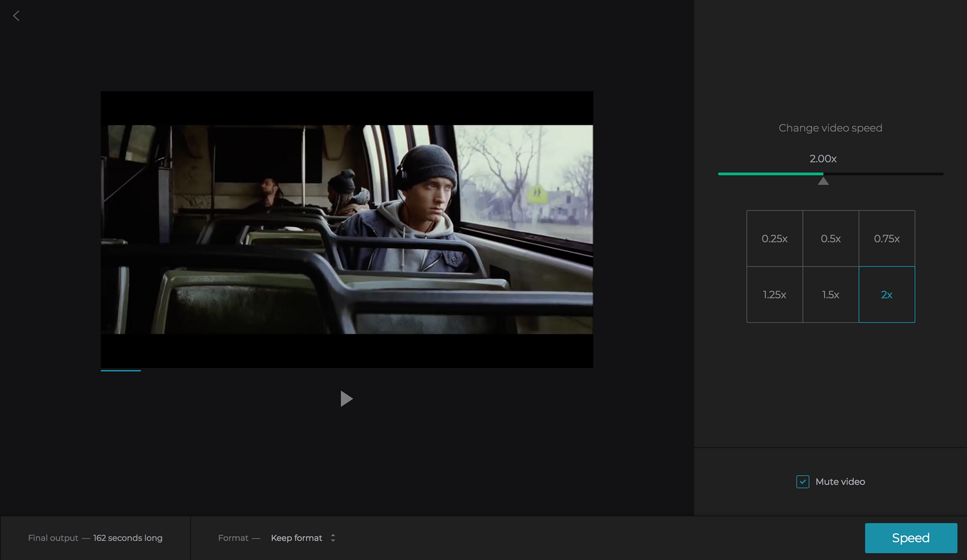Click the Change video speed heading
967x560 pixels.
coord(830,128)
